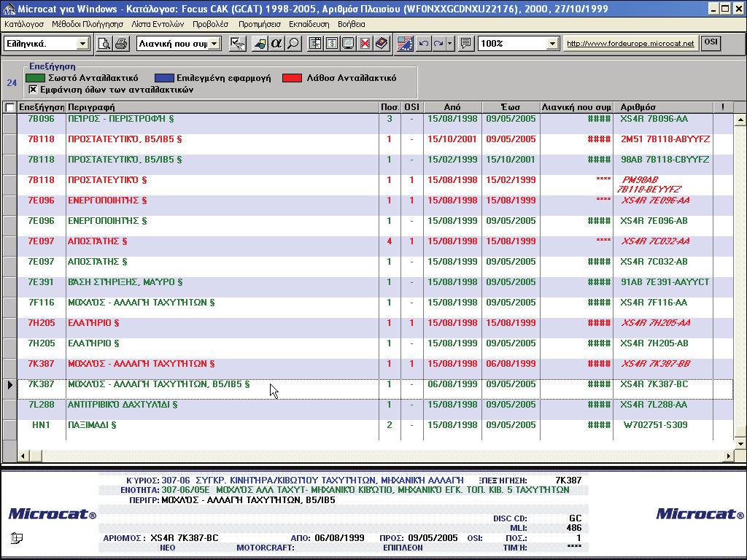This screenshot has width=747, height=560.
Task: Open the notes speech-bubble icon
Action: [x=465, y=44]
